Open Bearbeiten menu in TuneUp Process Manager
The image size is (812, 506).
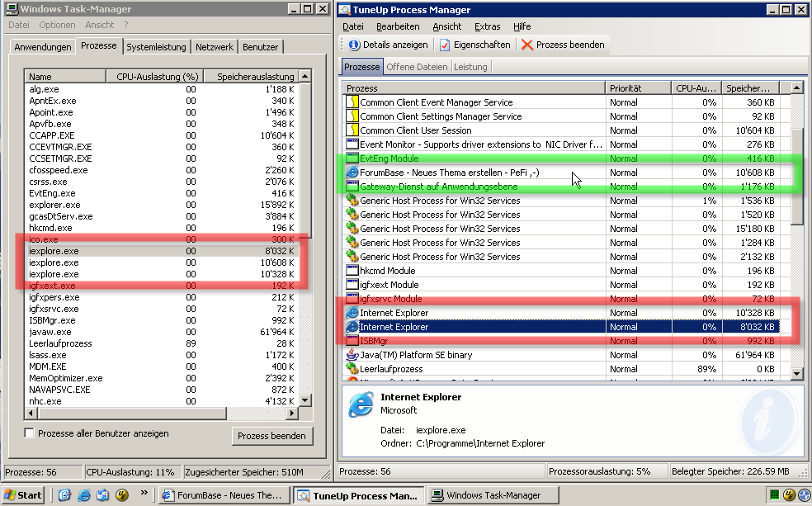click(398, 26)
